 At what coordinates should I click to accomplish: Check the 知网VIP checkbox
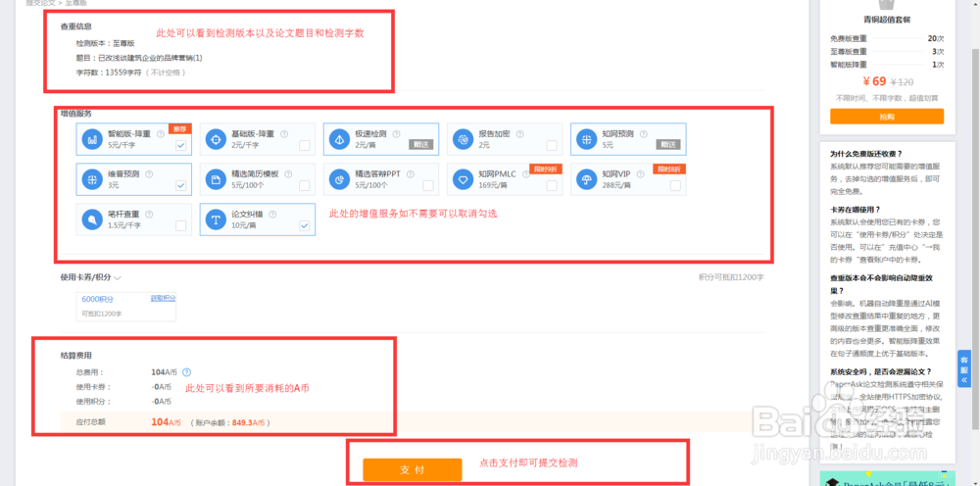(x=675, y=185)
